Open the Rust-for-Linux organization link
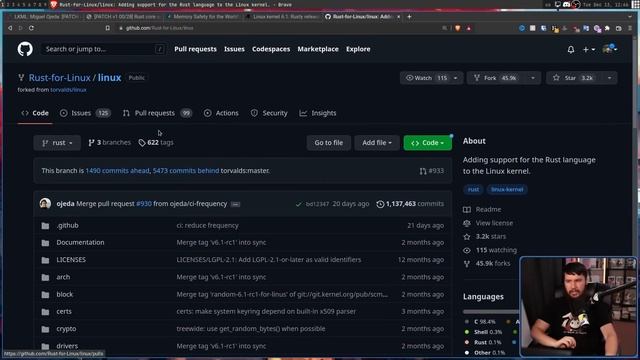Image resolution: width=640 pixels, height=360 pixels. [x=60, y=78]
